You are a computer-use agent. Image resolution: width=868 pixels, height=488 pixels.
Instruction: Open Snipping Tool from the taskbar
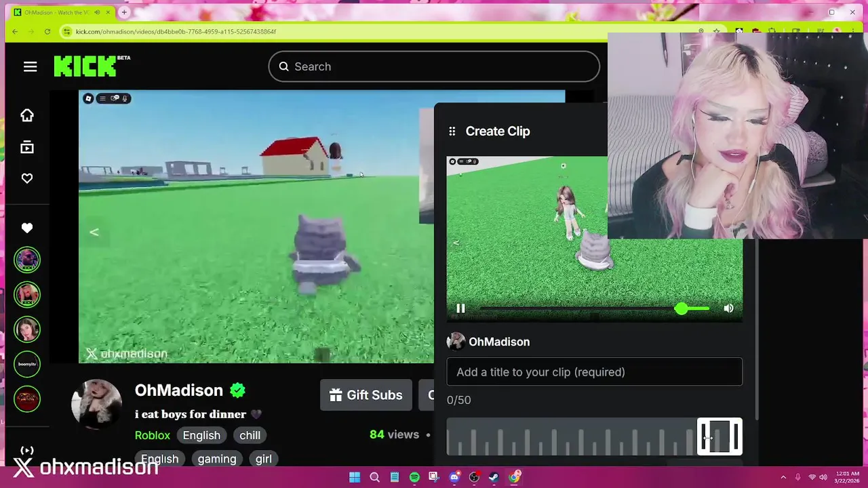tap(434, 477)
